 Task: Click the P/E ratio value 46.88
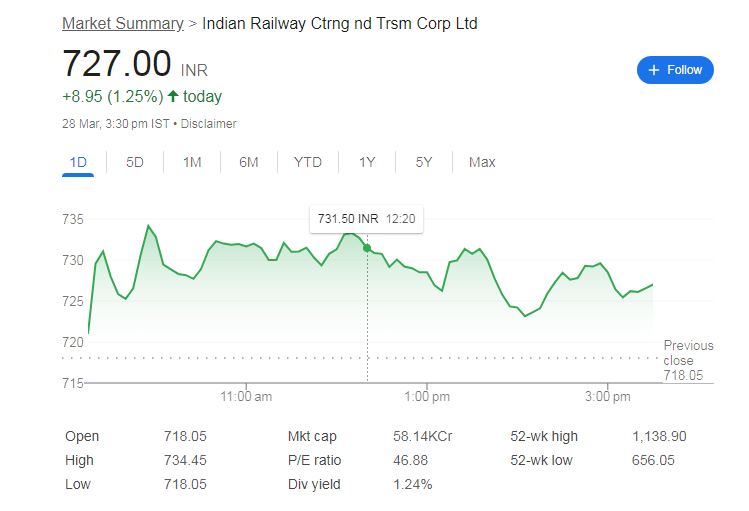coord(410,460)
